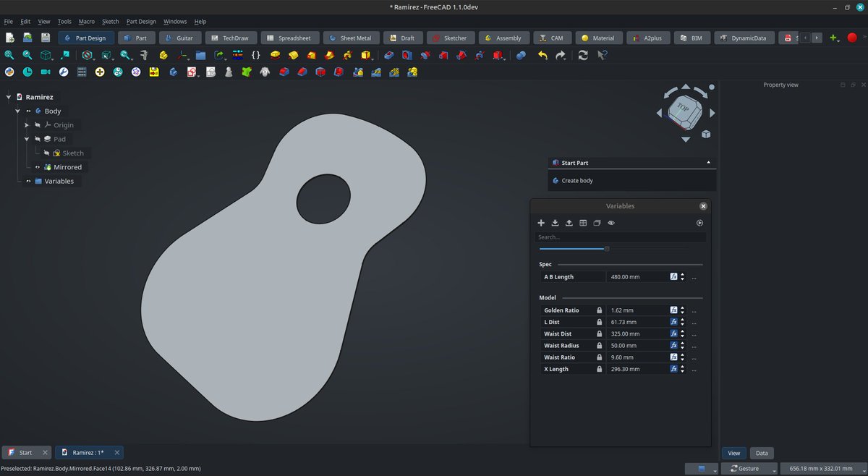Click the chess pawn icon
This screenshot has width=868, height=476.
coord(229,72)
